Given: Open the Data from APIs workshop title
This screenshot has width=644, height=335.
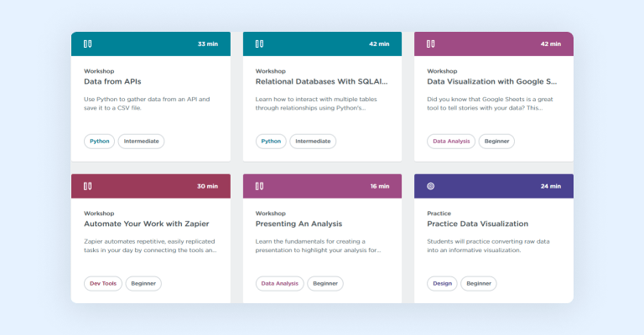Looking at the screenshot, I should (x=113, y=82).
